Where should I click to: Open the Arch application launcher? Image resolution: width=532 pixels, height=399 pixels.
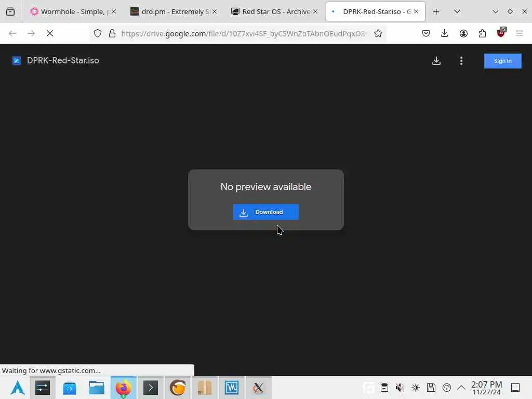(x=17, y=388)
